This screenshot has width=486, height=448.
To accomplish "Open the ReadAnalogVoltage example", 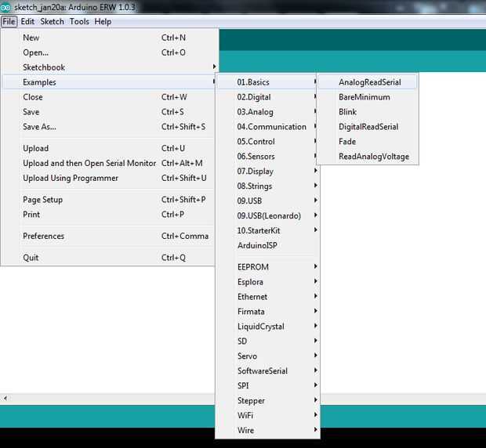I will tap(368, 157).
